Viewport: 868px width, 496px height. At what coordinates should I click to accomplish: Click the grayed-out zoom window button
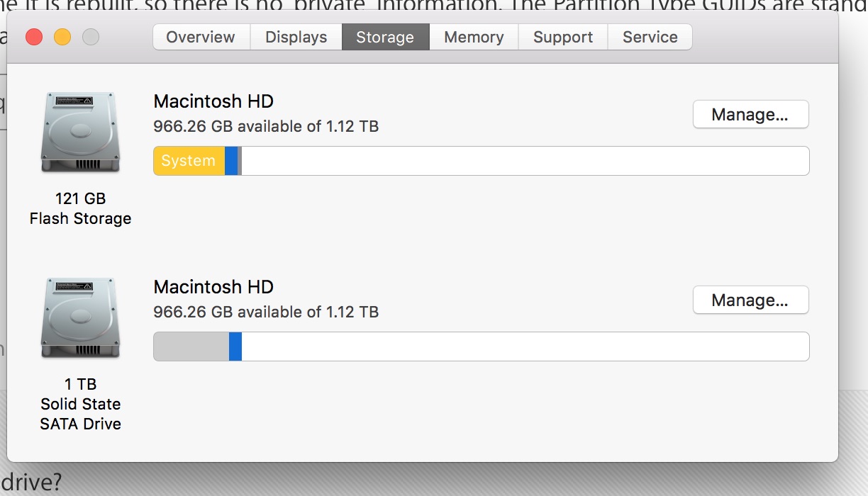pyautogui.click(x=91, y=37)
